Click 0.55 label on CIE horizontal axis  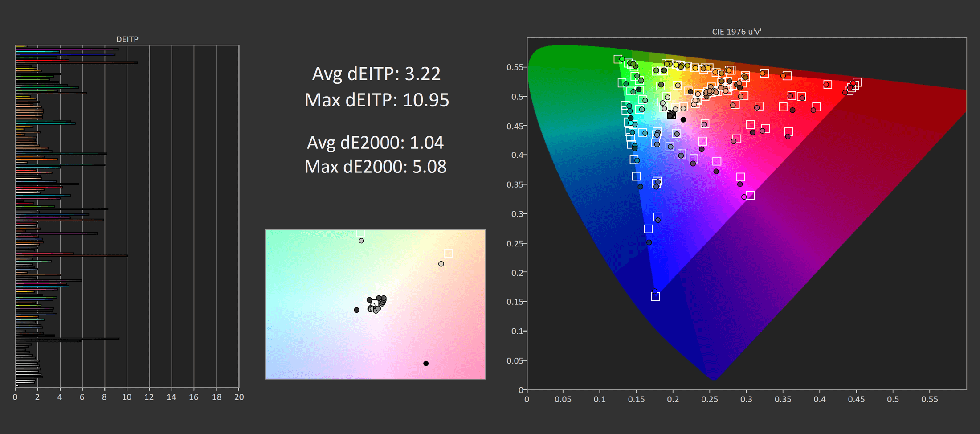tap(929, 400)
